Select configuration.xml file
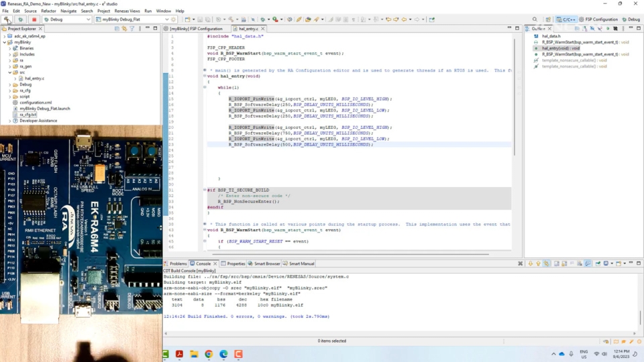 click(x=36, y=103)
